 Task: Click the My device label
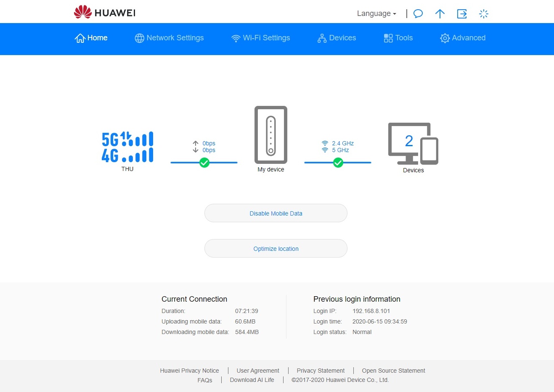[x=271, y=169]
